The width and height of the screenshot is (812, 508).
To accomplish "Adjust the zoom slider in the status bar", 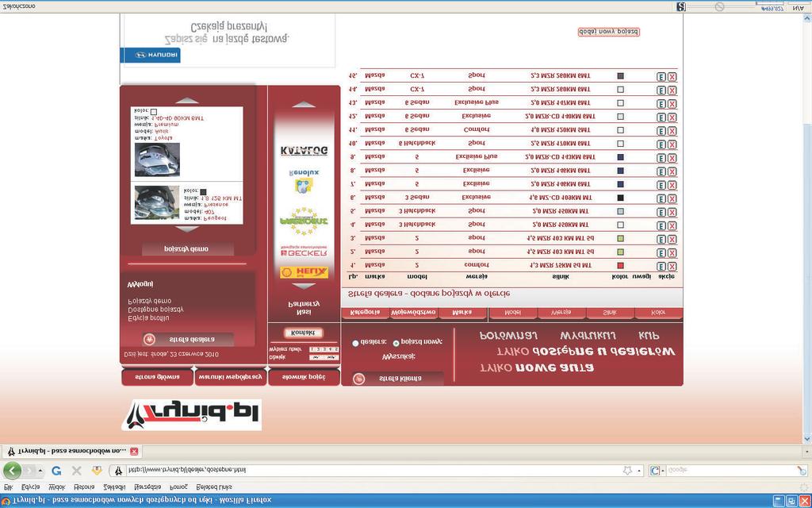I will [719, 6].
